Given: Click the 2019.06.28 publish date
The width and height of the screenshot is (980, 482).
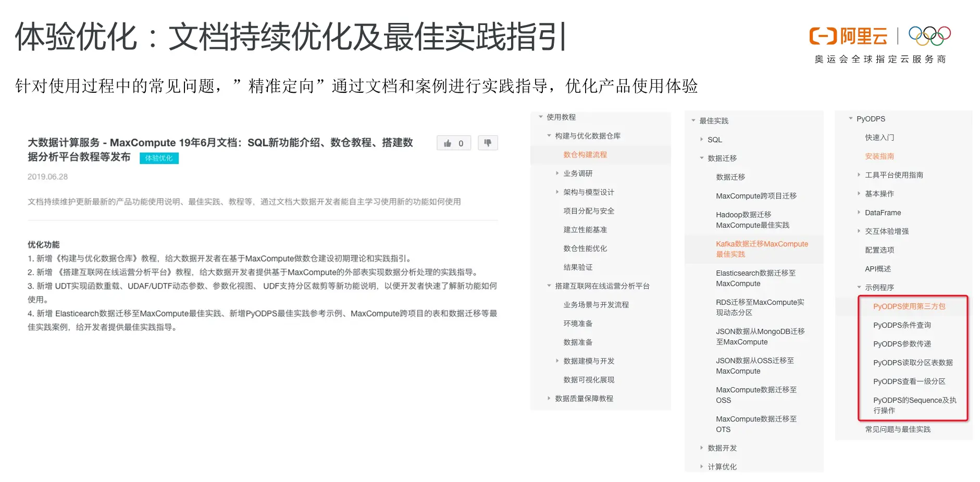Looking at the screenshot, I should pyautogui.click(x=47, y=177).
